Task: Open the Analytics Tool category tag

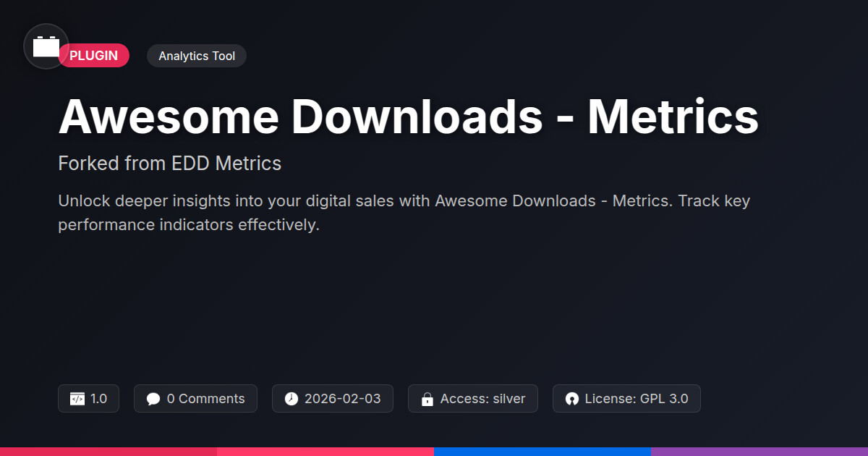Action: pos(197,56)
